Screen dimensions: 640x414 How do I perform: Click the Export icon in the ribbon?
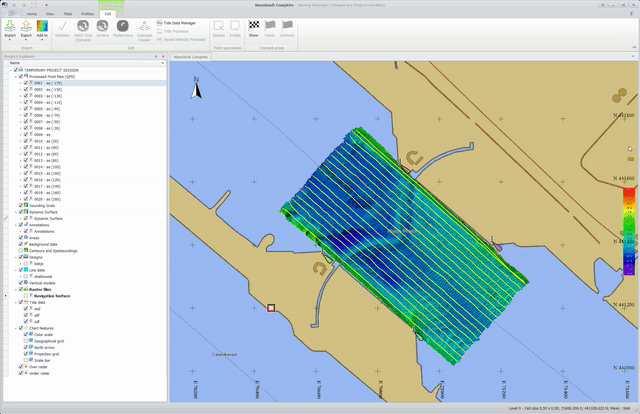coord(25,26)
